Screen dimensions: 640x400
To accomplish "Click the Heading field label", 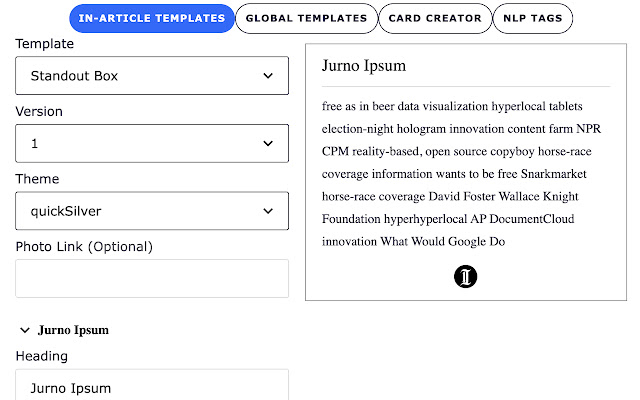I will (x=42, y=356).
